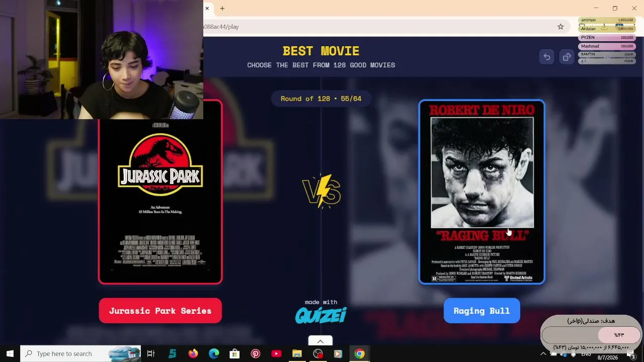Pick the Raging Bull movie poster
Image resolution: width=644 pixels, height=362 pixels.
pos(481,192)
